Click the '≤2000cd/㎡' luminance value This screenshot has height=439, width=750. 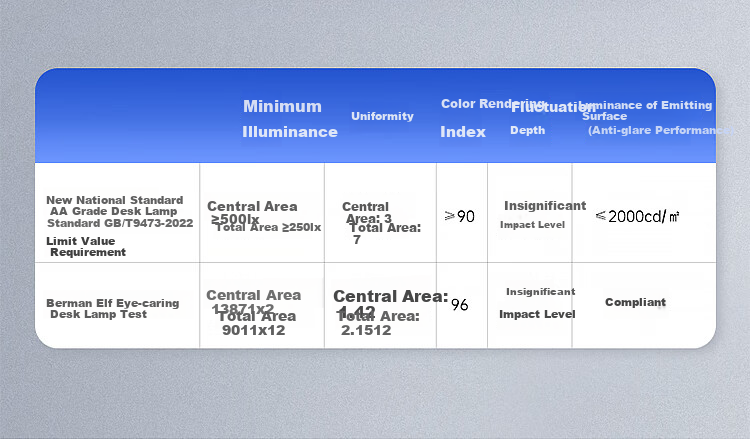point(637,216)
